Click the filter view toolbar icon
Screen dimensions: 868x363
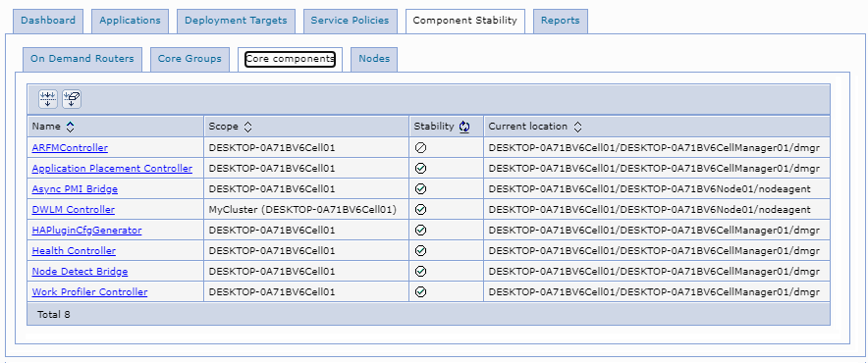pos(47,99)
